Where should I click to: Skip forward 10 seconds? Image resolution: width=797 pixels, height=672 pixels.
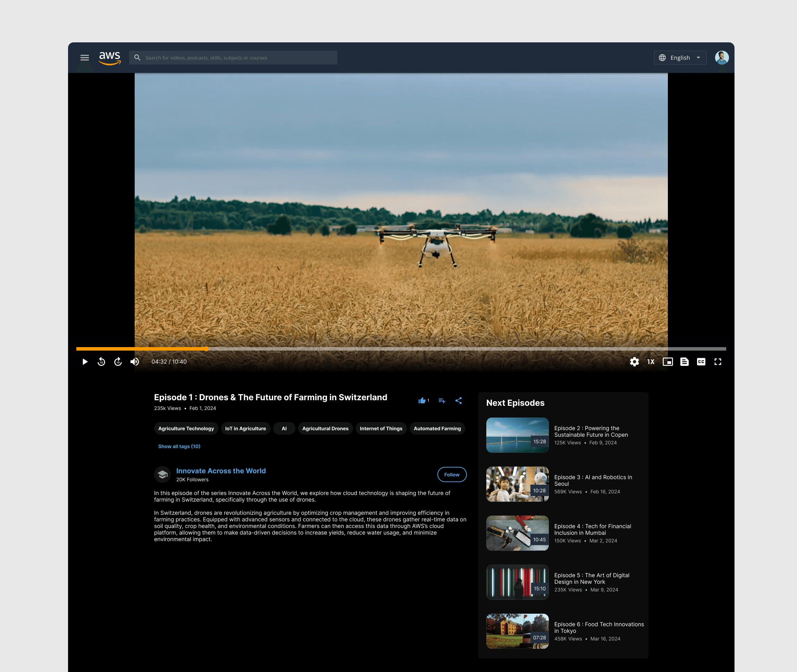click(118, 362)
